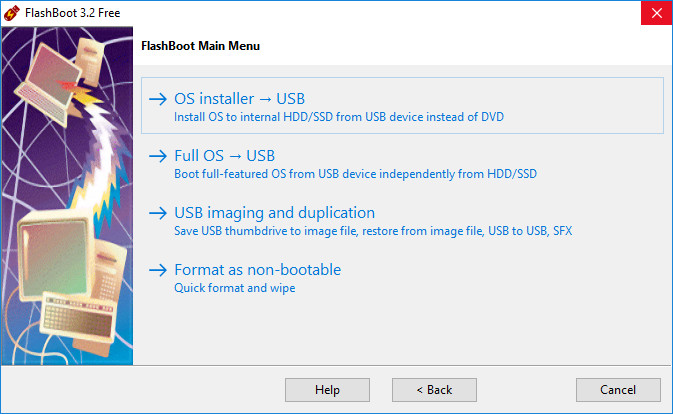
Task: Pick the 'Format as non-bootable' option
Action: point(257,270)
